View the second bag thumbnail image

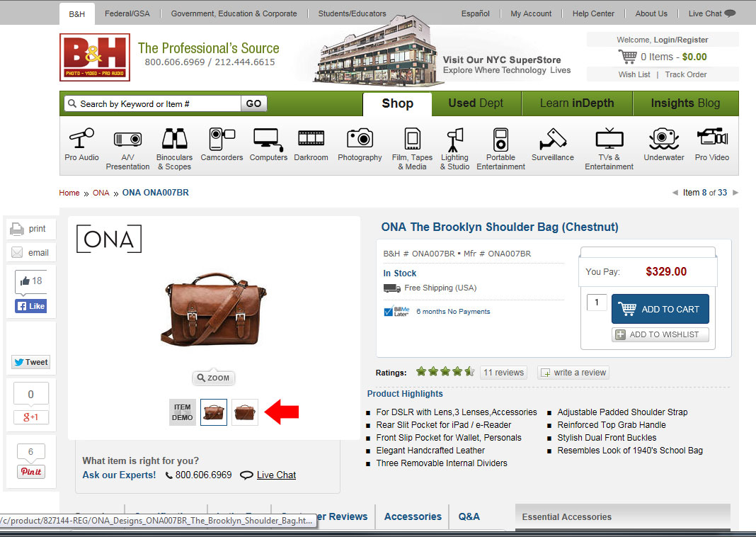pyautogui.click(x=245, y=412)
